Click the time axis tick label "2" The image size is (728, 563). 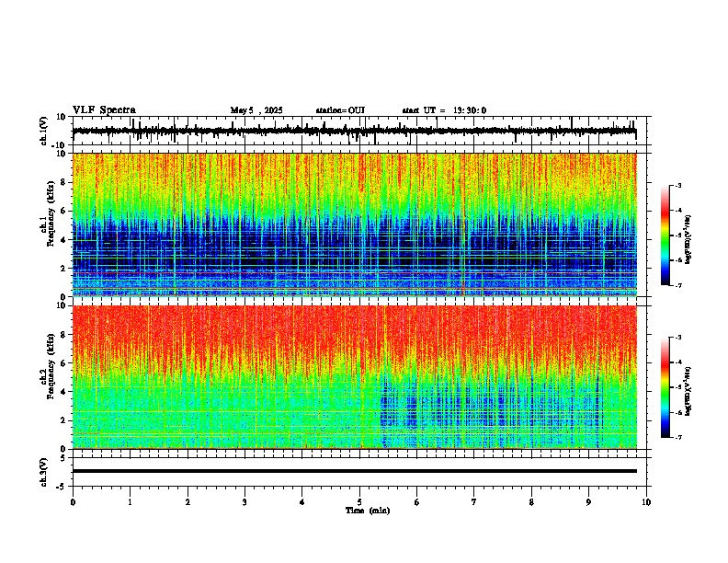click(x=188, y=502)
